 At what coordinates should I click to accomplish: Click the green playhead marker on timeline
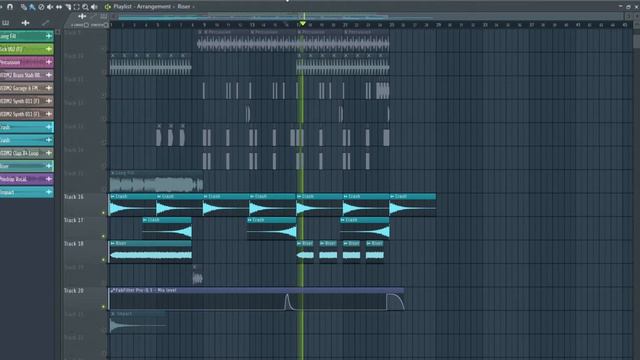(x=303, y=24)
